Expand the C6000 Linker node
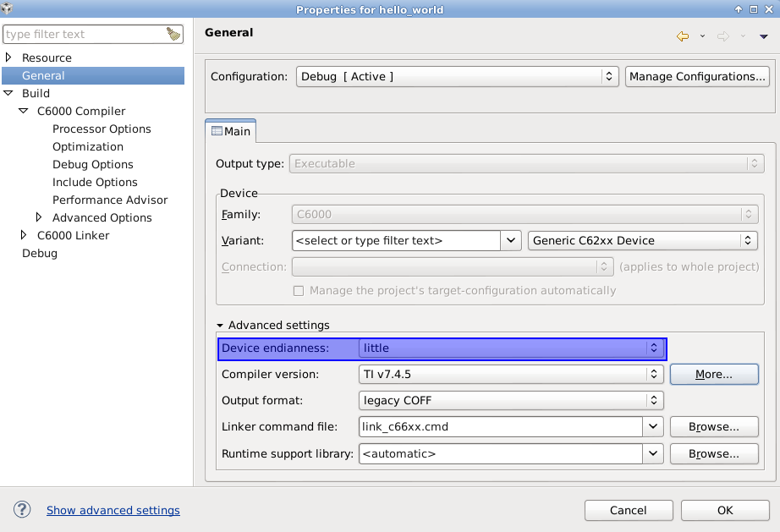 24,235
